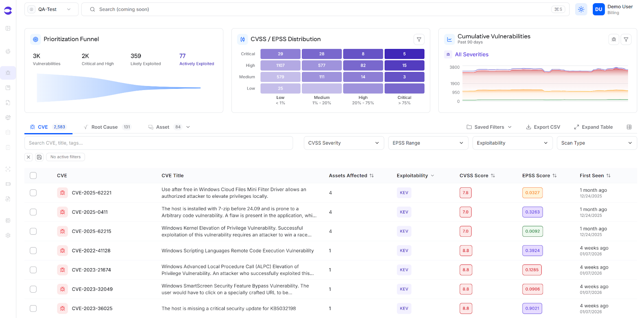Switch to the Root Cause tab
The width and height of the screenshot is (644, 318).
click(107, 127)
